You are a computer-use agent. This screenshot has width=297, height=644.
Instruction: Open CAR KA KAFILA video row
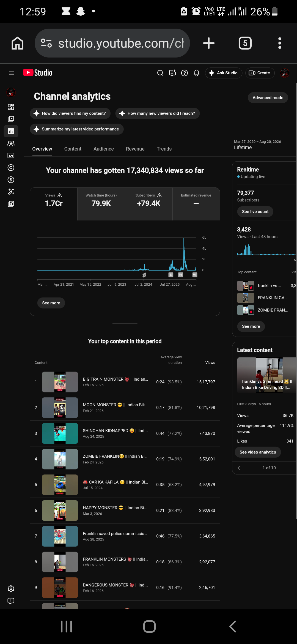pos(125,485)
